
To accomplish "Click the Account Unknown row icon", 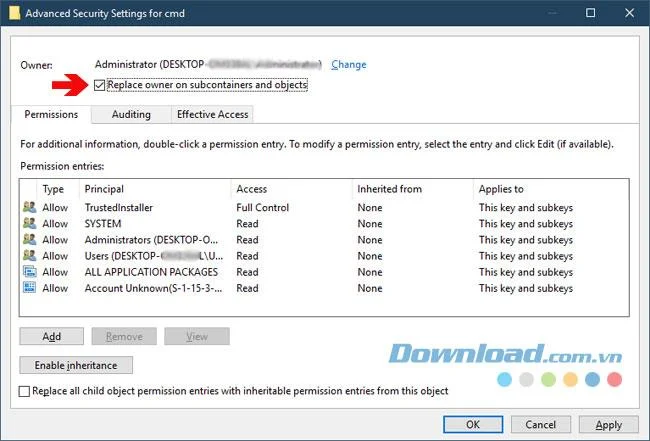I will [29, 288].
